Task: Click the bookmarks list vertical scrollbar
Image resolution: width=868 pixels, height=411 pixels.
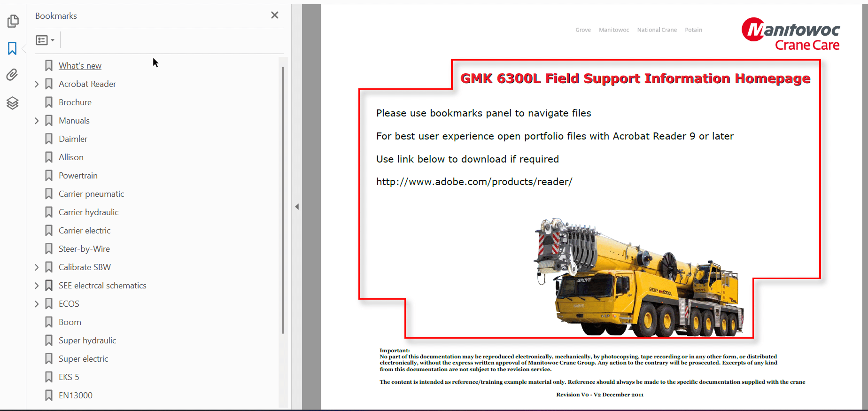Action: [x=283, y=200]
